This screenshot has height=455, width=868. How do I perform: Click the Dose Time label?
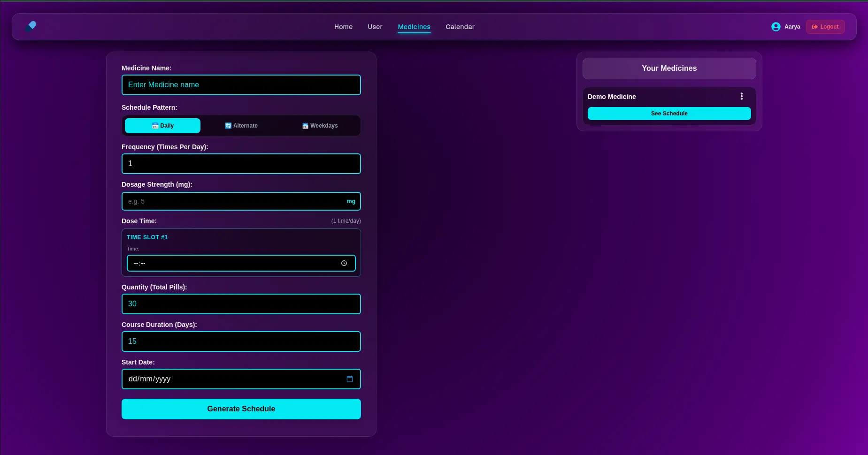(x=139, y=221)
